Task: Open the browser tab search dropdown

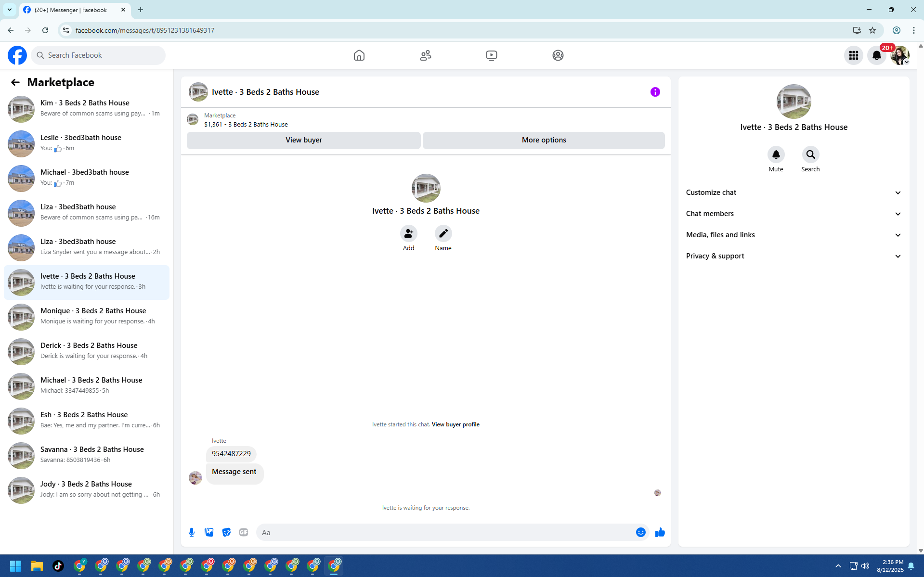Action: click(x=9, y=10)
